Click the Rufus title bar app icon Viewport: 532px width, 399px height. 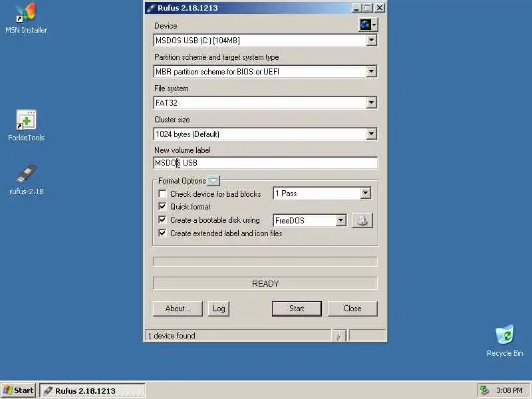pos(151,8)
